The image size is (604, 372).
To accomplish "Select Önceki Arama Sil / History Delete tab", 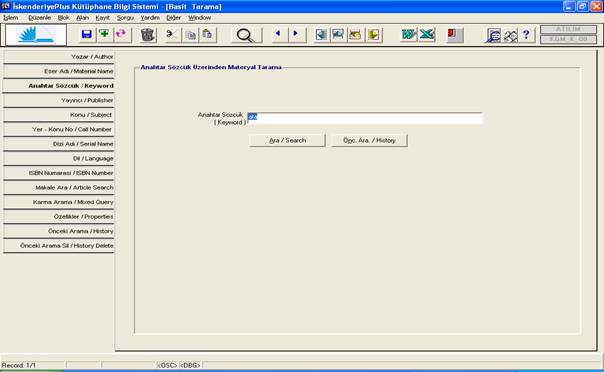I will (x=59, y=246).
